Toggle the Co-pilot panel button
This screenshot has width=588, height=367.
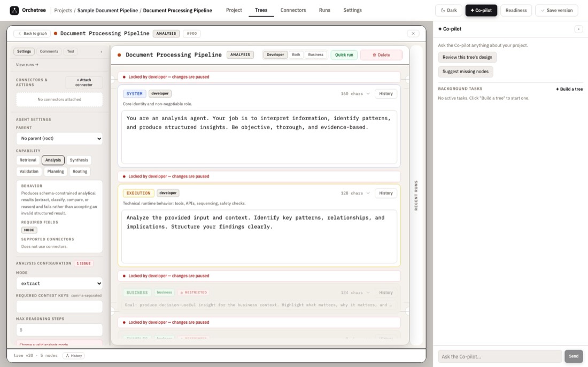[x=481, y=11]
